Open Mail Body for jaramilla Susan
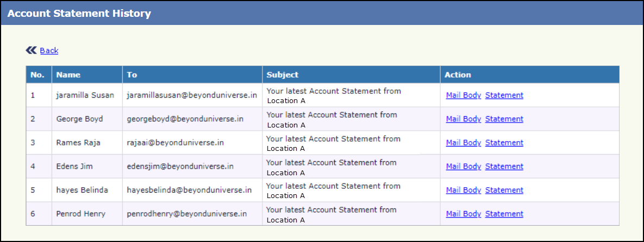Screen dimensions: 644x242 pyautogui.click(x=463, y=95)
